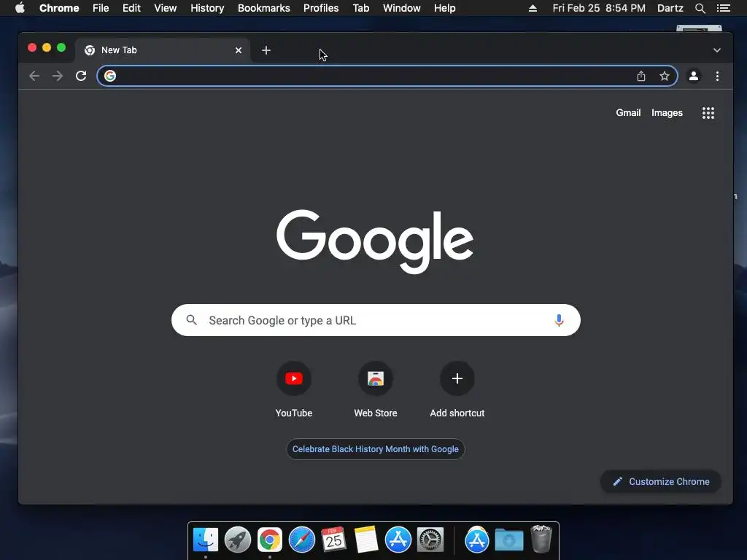Click Chrome icon in the Dock
The width and height of the screenshot is (747, 560).
[270, 540]
